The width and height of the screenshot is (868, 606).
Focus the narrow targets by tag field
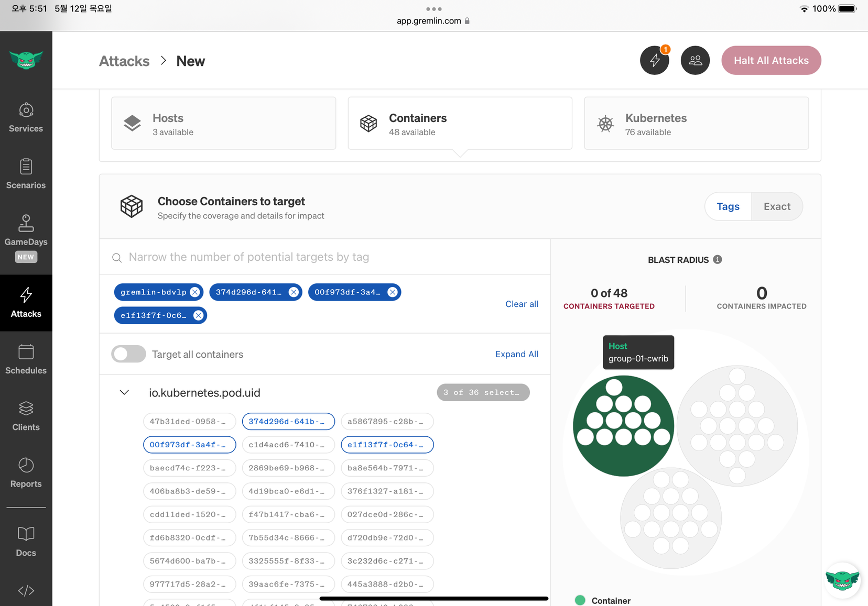click(325, 257)
